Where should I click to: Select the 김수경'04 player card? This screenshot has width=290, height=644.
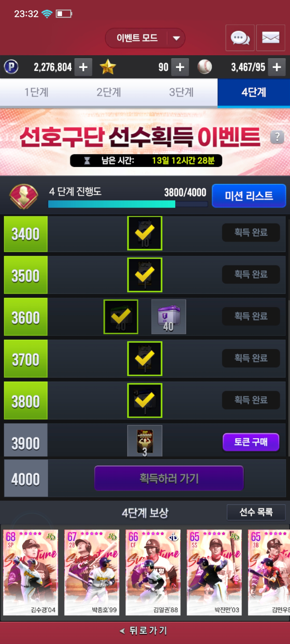click(x=31, y=572)
